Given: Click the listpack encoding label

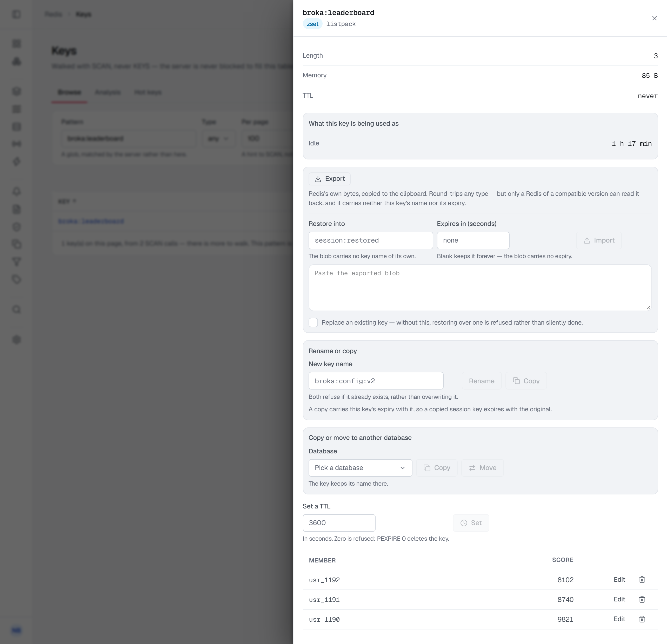Looking at the screenshot, I should click(x=341, y=24).
